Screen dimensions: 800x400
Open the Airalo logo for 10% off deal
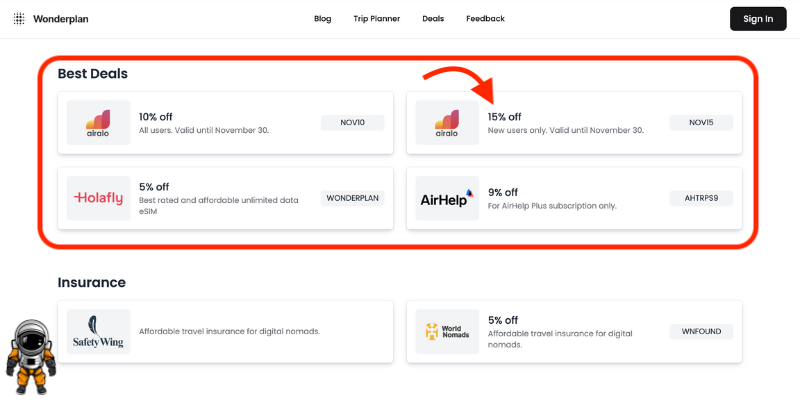pyautogui.click(x=98, y=122)
